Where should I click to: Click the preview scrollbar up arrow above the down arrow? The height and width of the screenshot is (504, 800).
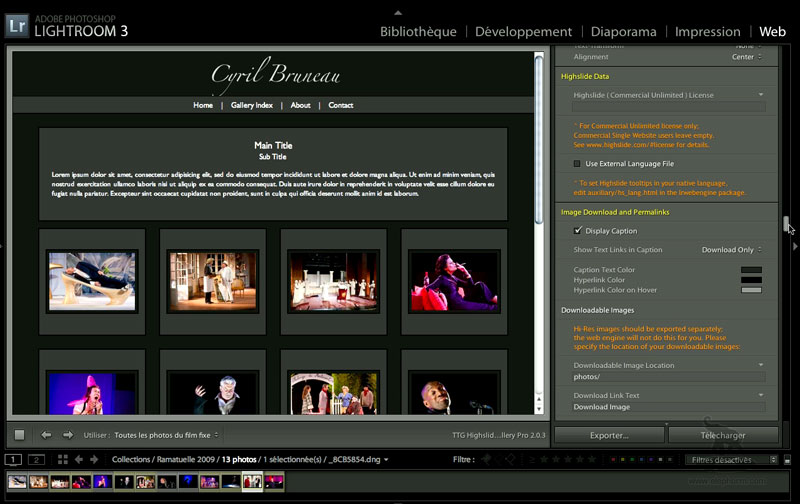(x=539, y=399)
